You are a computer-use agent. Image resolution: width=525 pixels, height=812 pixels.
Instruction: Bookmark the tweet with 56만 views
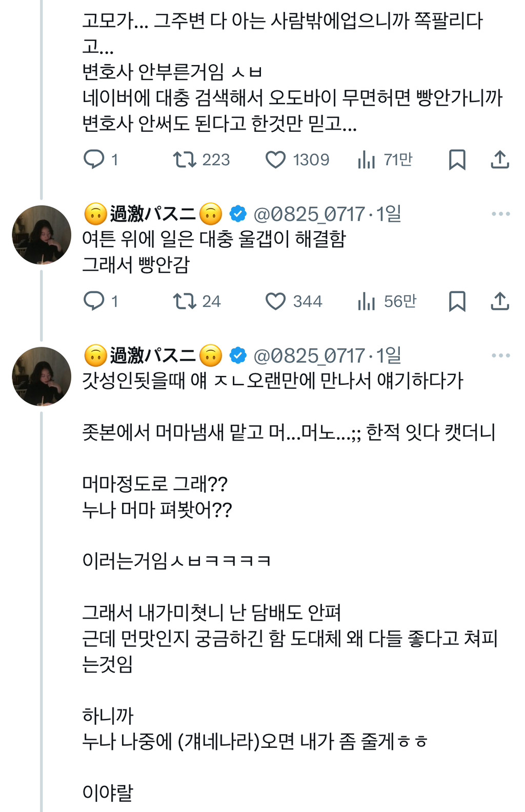(x=457, y=301)
